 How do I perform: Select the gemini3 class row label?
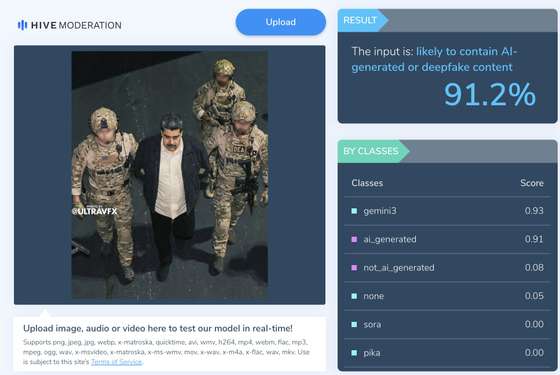point(380,211)
